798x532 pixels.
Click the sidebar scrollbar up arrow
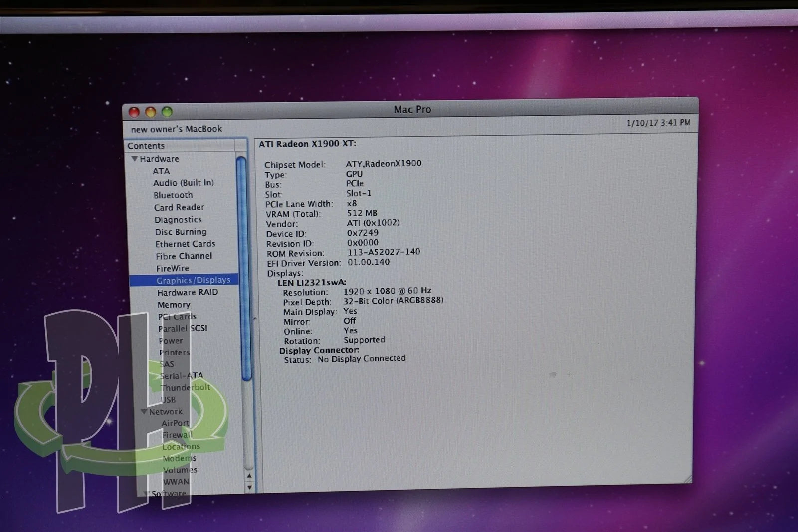tap(249, 475)
